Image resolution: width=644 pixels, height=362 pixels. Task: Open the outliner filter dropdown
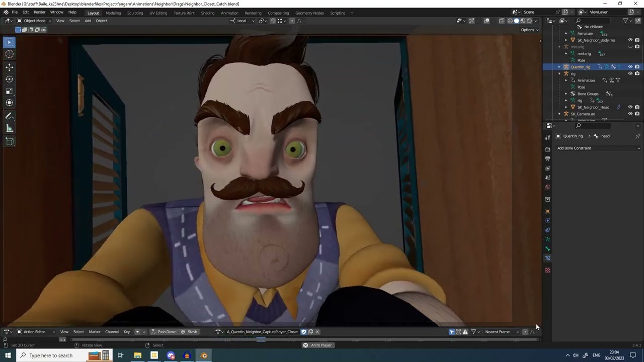pyautogui.click(x=627, y=21)
